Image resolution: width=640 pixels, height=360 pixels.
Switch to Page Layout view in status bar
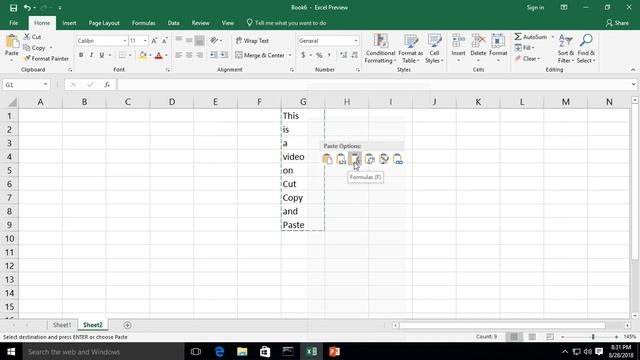[x=532, y=337]
